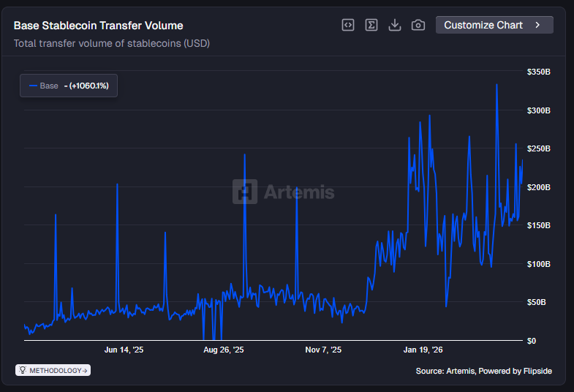Click the subtitle Total transfer volume of stablecoins
Screen dimensions: 574x392
pyautogui.click(x=112, y=43)
